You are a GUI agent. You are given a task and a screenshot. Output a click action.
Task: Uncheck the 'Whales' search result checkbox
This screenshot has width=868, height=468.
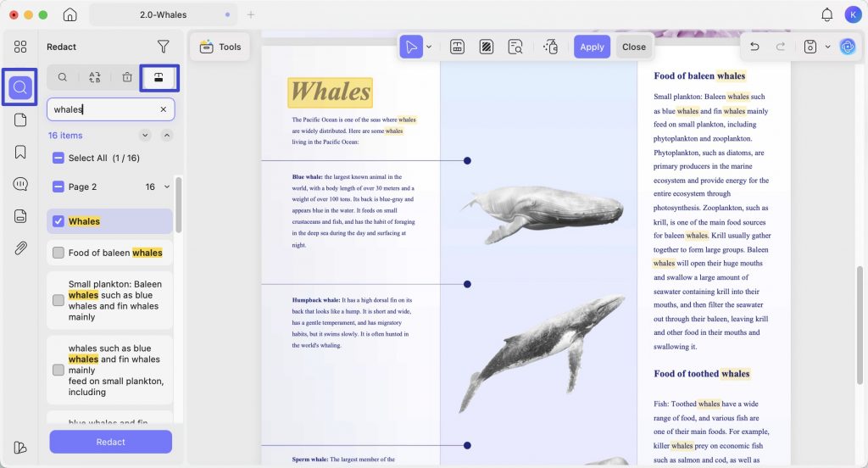[58, 221]
